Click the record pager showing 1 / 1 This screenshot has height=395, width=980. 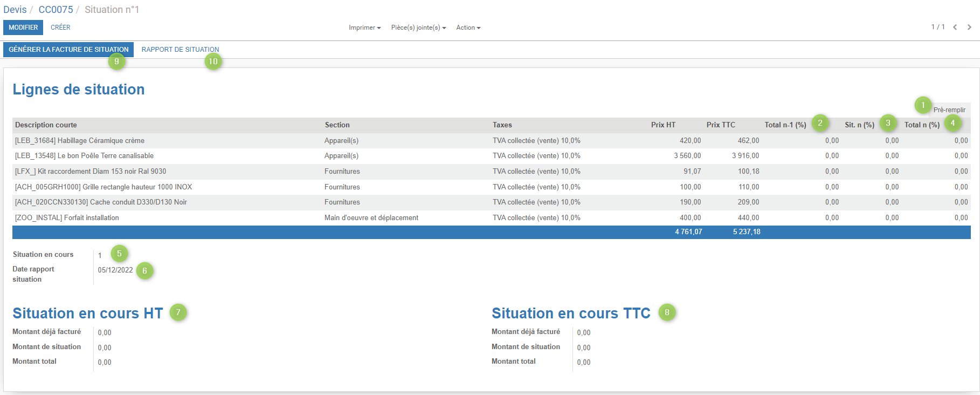pos(938,27)
